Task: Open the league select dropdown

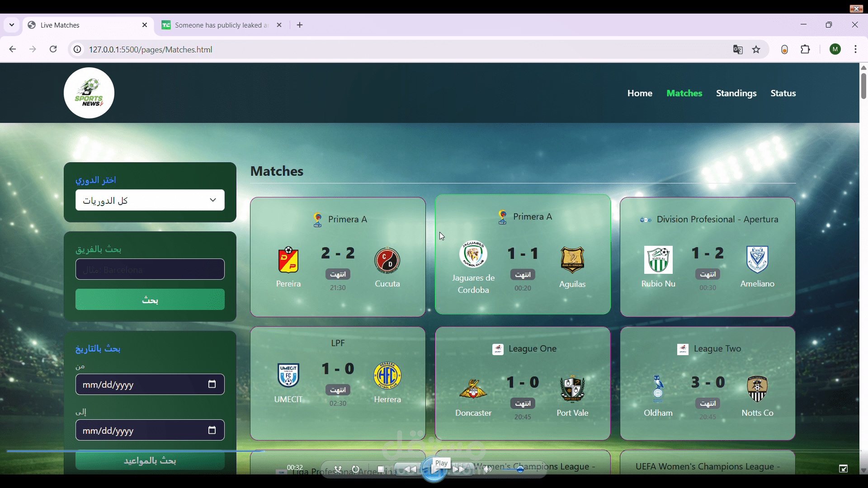Action: 150,200
